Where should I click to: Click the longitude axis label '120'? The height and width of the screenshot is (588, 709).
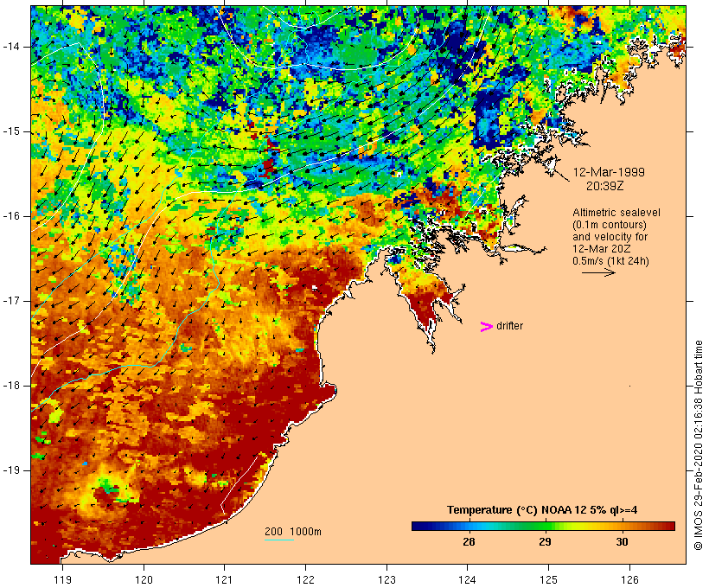[x=144, y=579]
